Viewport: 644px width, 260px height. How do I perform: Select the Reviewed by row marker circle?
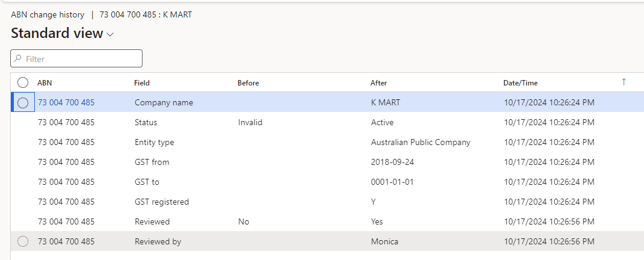click(23, 241)
